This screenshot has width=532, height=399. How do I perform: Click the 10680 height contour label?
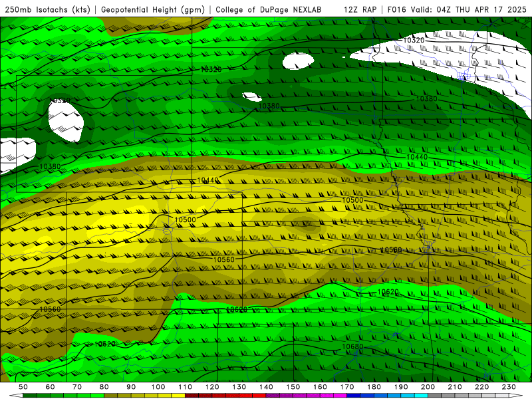(x=352, y=346)
